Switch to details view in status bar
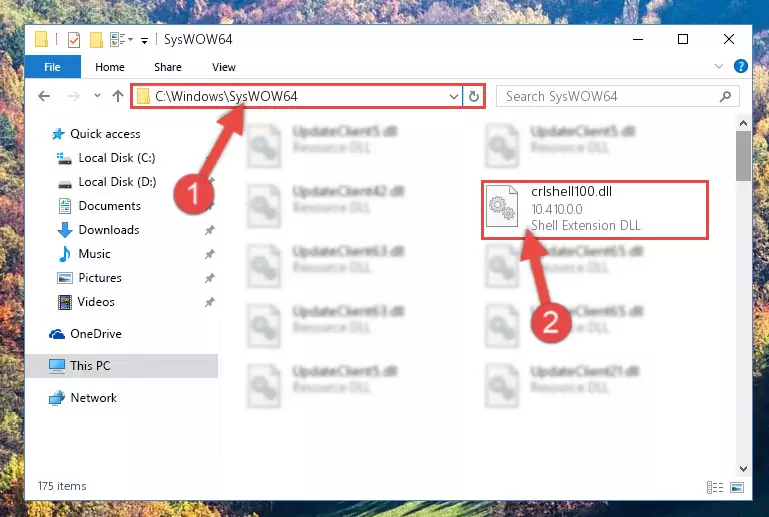Screen dimensions: 769x517 pos(715,487)
